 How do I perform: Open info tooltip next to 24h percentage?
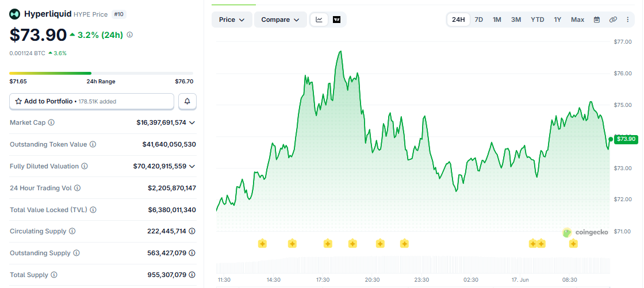130,35
